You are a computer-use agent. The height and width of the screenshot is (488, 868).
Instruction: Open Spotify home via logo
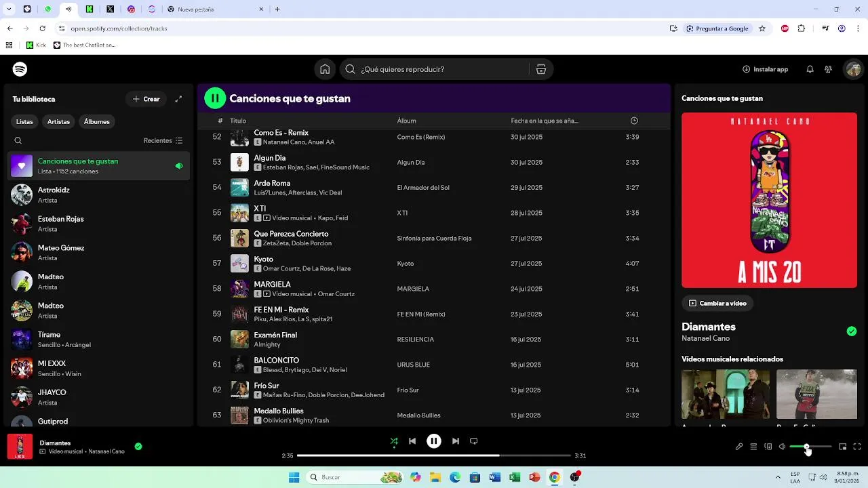(x=20, y=69)
